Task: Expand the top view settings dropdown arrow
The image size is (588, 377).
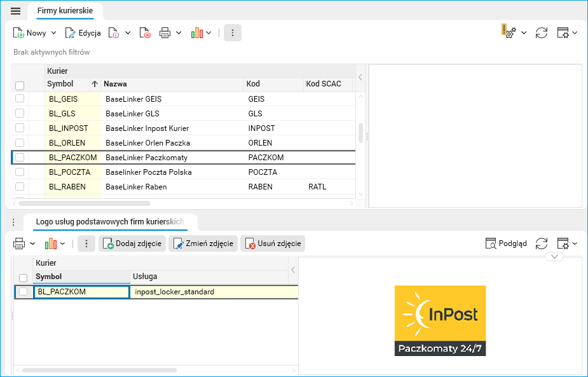Action: pos(575,33)
